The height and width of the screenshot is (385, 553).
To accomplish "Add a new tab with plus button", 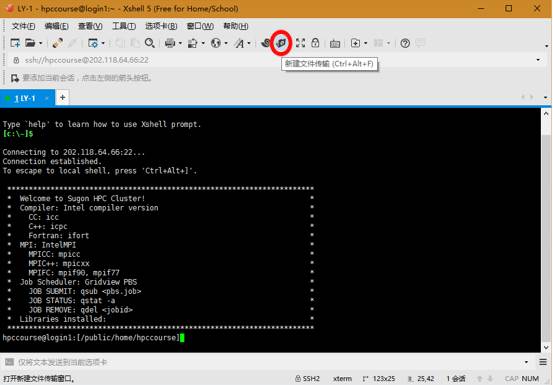I will point(62,97).
